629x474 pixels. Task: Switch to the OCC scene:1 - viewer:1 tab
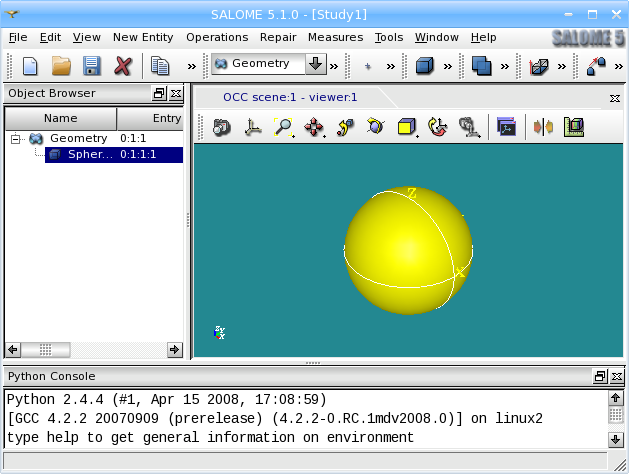coord(290,97)
